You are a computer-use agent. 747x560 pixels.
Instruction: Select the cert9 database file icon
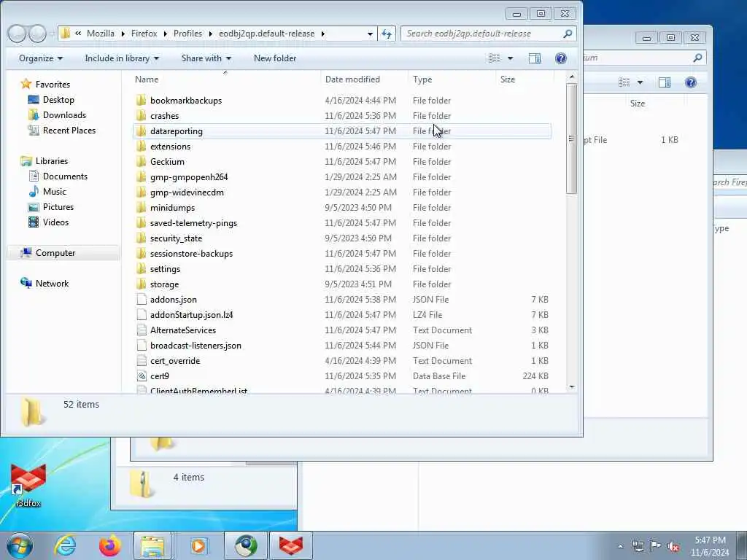pyautogui.click(x=141, y=376)
